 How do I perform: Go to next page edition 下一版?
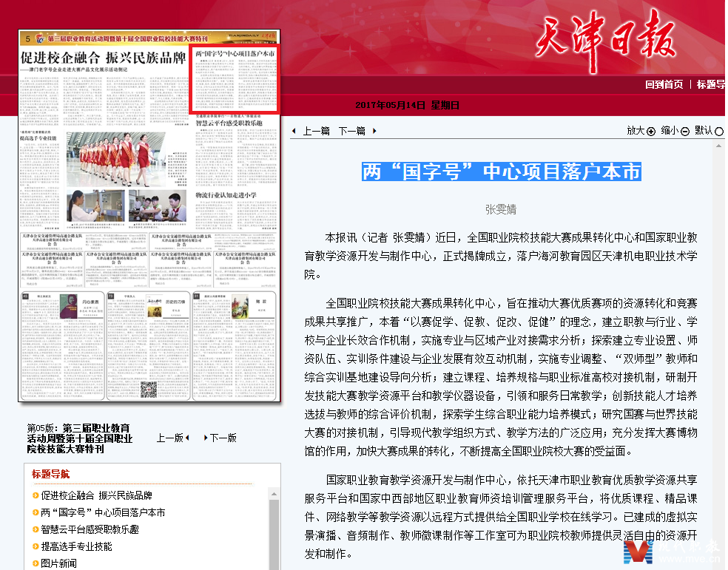pyautogui.click(x=223, y=438)
